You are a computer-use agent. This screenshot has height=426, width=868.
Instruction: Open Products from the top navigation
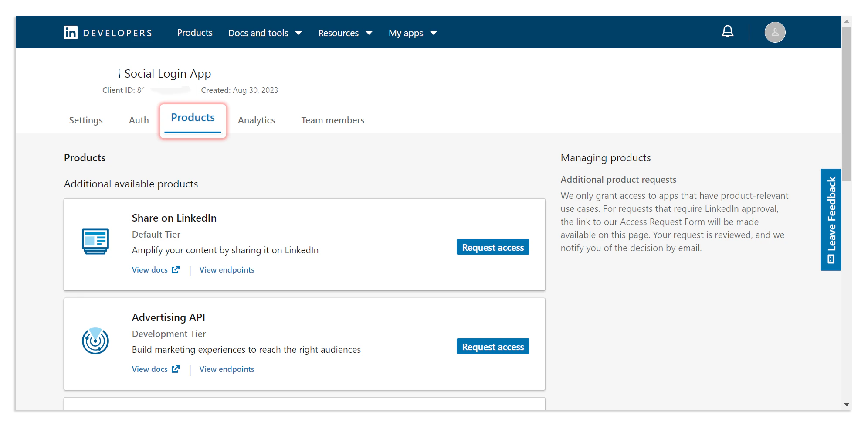[x=194, y=33]
